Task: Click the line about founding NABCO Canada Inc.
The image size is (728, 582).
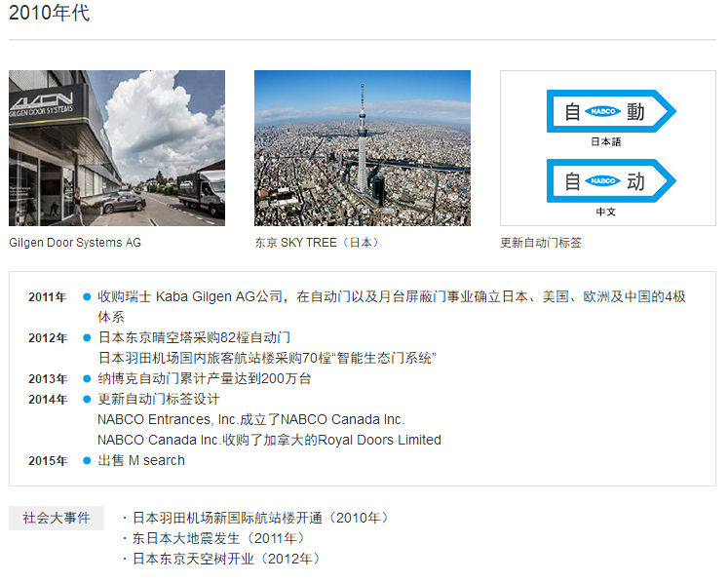Action: (x=251, y=419)
